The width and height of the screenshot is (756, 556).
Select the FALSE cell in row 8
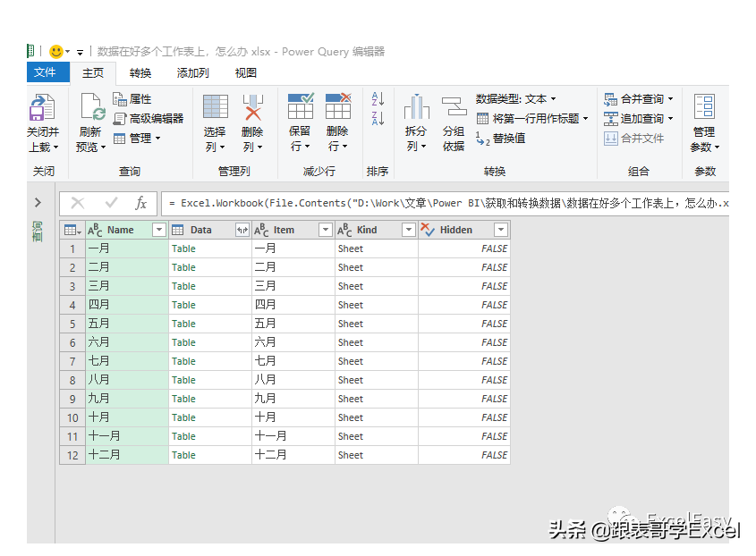click(x=463, y=380)
